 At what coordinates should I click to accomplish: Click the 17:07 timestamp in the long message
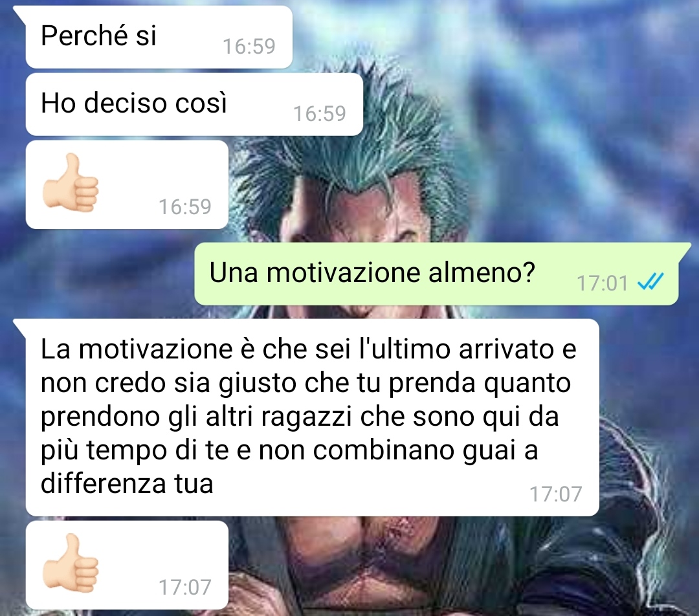click(x=555, y=494)
